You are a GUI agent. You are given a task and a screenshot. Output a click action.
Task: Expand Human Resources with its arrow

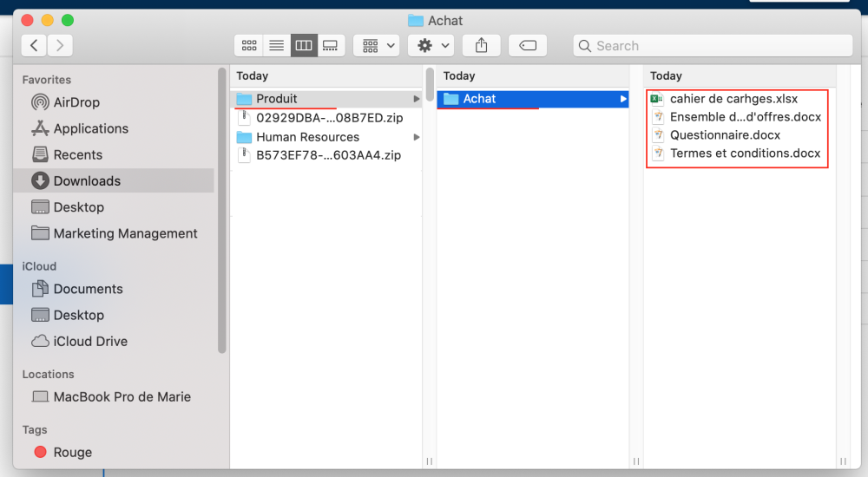[x=417, y=137]
